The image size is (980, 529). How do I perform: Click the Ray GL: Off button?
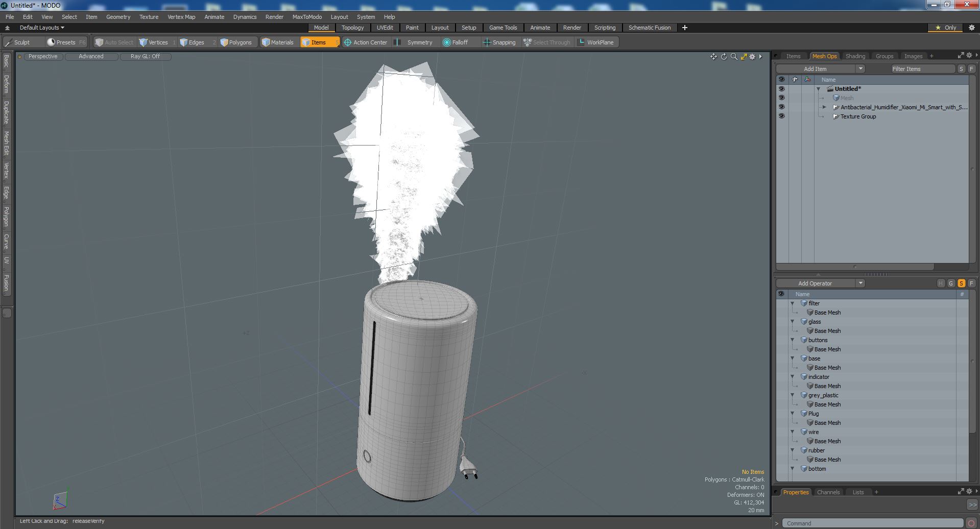coord(145,57)
